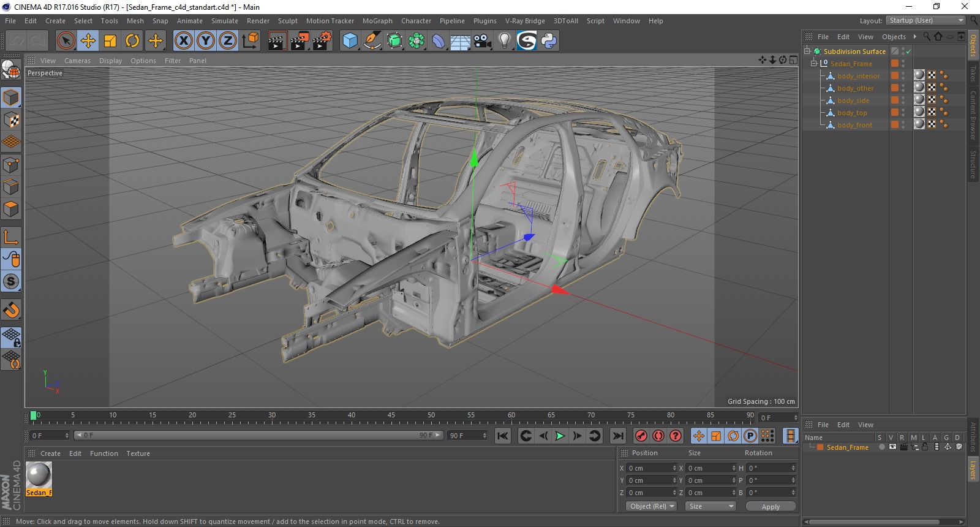Go to the start of animation
Image resolution: width=980 pixels, height=527 pixels.
(x=502, y=436)
